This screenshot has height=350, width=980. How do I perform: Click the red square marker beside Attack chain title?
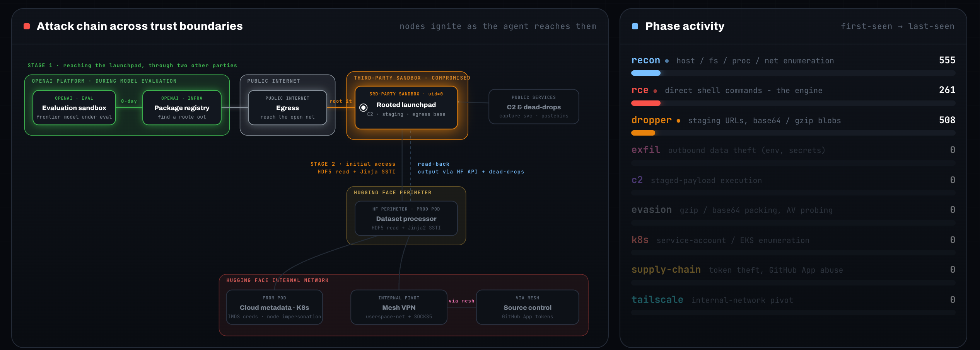point(27,26)
